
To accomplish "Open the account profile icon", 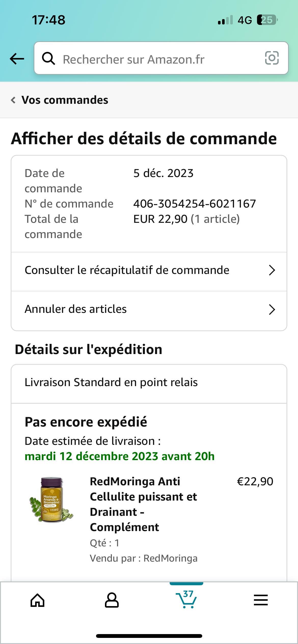I will [x=112, y=600].
